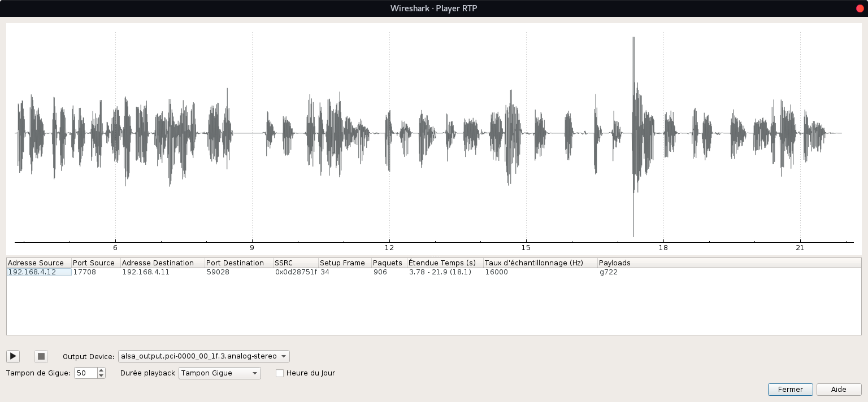Click the waveform at the 12 second mark

389,133
